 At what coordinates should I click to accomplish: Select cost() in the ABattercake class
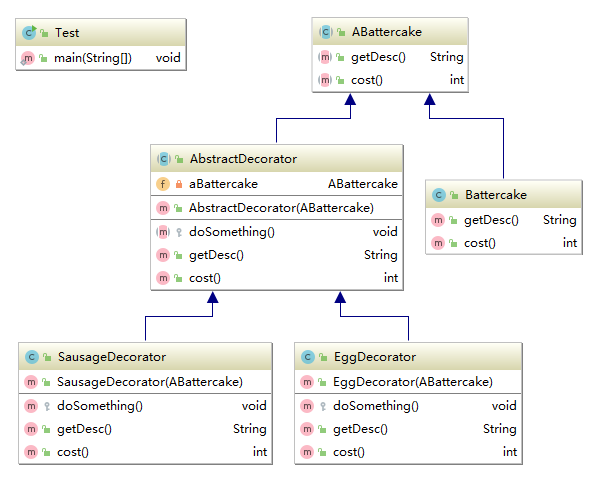(x=367, y=80)
